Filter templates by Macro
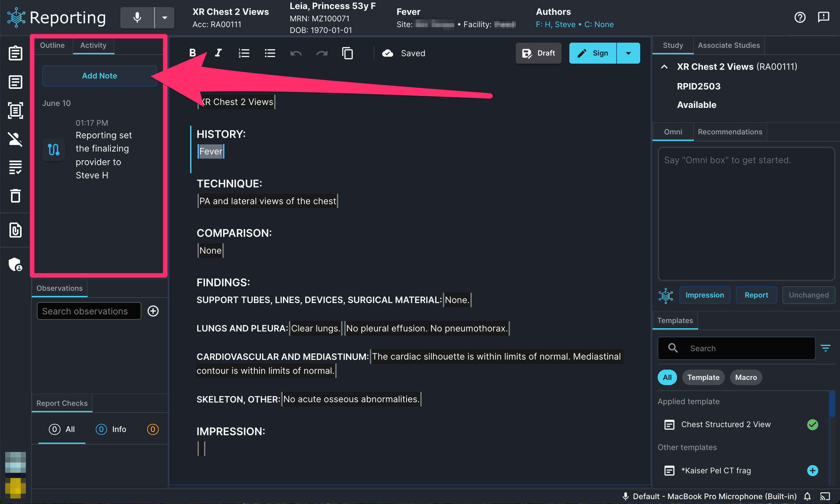The height and width of the screenshot is (504, 840). tap(746, 377)
